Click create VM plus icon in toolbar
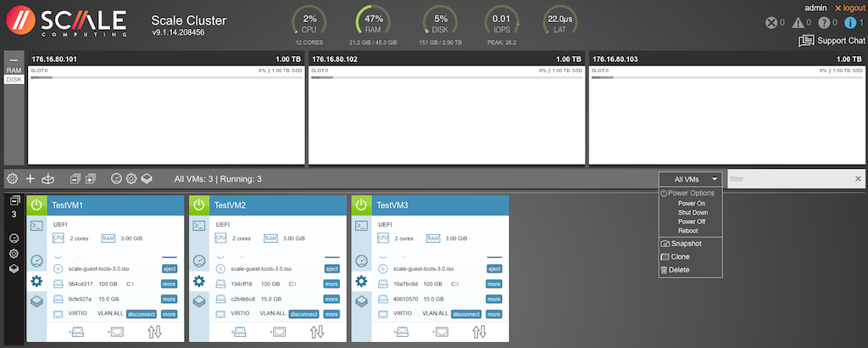The height and width of the screenshot is (348, 868). [31, 179]
